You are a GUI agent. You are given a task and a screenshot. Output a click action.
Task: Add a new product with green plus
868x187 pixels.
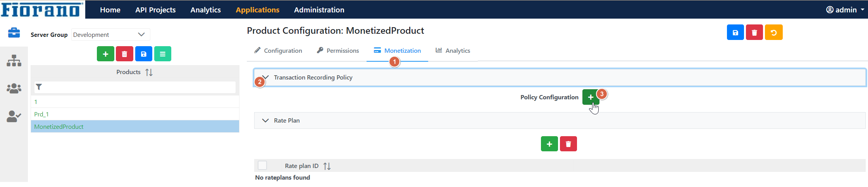point(105,54)
